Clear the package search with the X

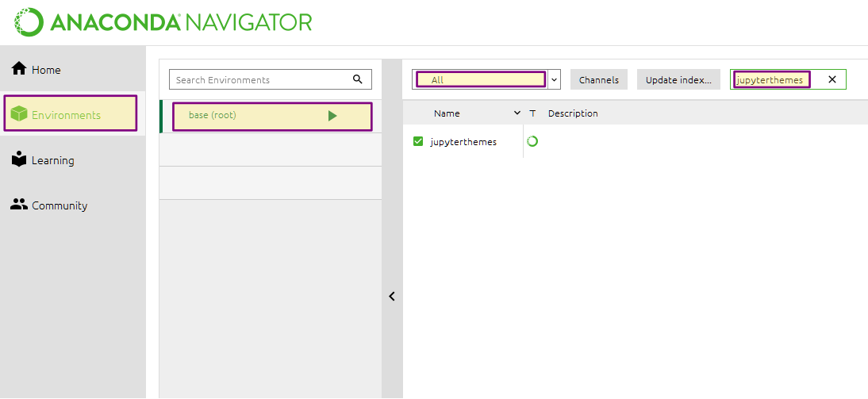click(x=832, y=79)
